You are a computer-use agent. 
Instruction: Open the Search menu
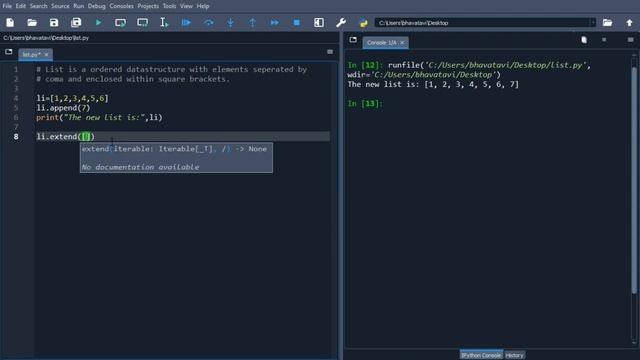tap(38, 6)
